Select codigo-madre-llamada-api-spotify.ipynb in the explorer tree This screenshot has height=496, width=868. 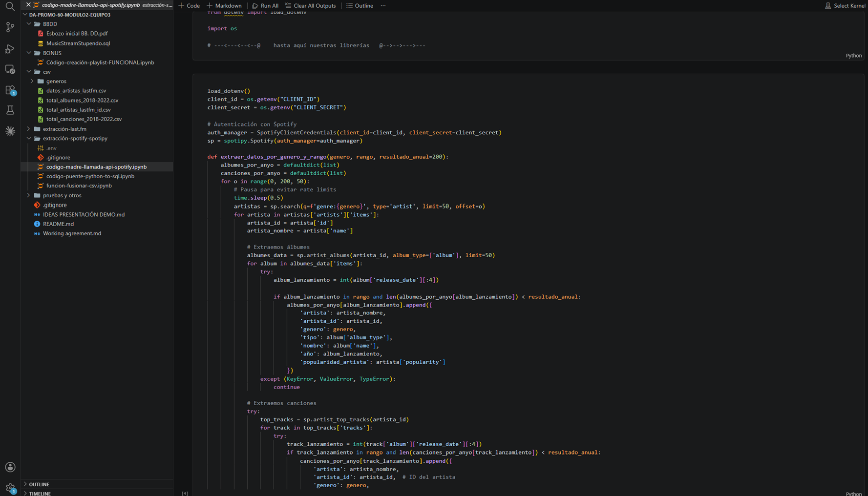pyautogui.click(x=96, y=167)
